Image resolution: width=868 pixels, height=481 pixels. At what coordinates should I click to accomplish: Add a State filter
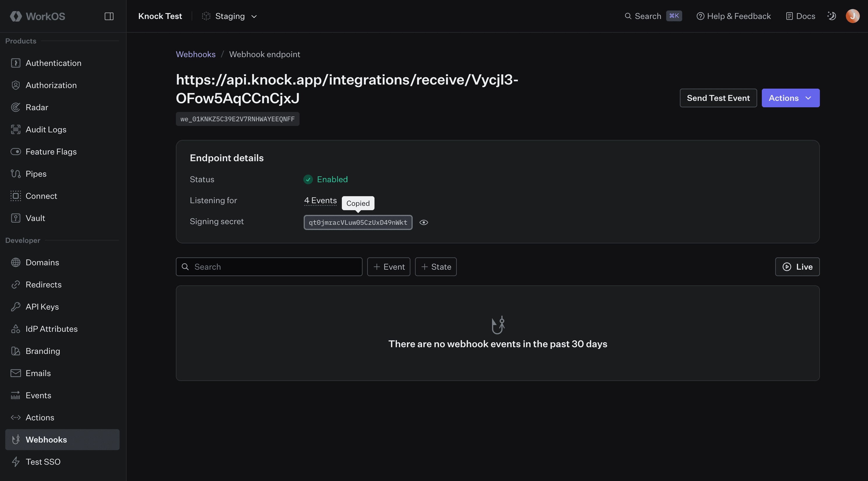click(436, 266)
